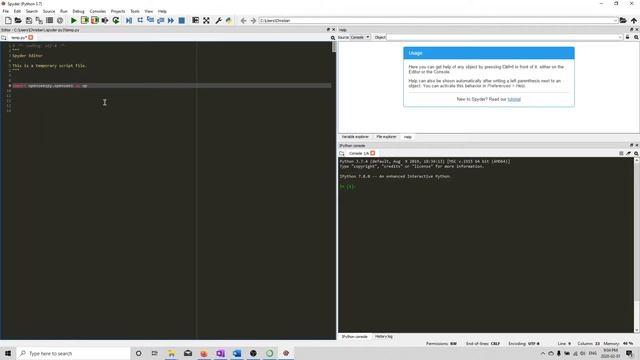Interrupt kernel icon in console
Viewport: 640px width, 360px height.
621,153
